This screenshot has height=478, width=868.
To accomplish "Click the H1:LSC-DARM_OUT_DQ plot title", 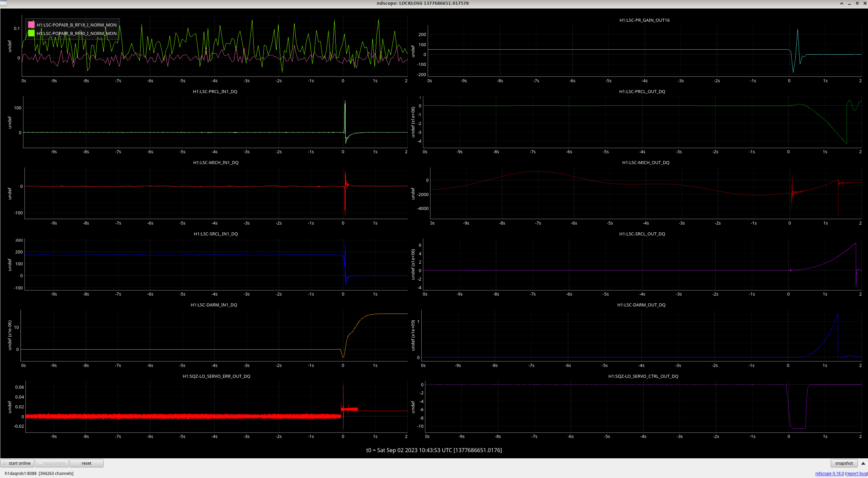I will 641,305.
